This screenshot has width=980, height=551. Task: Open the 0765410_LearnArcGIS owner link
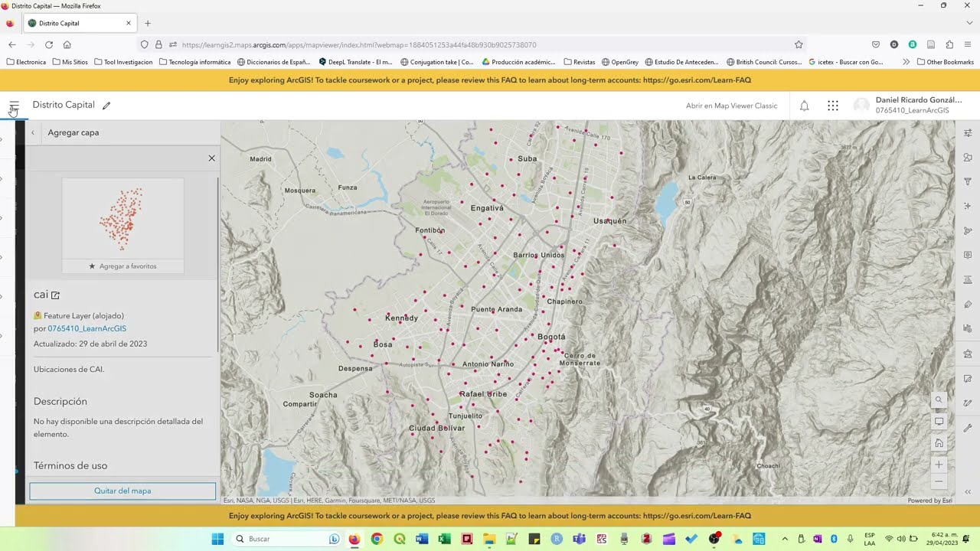(x=87, y=328)
